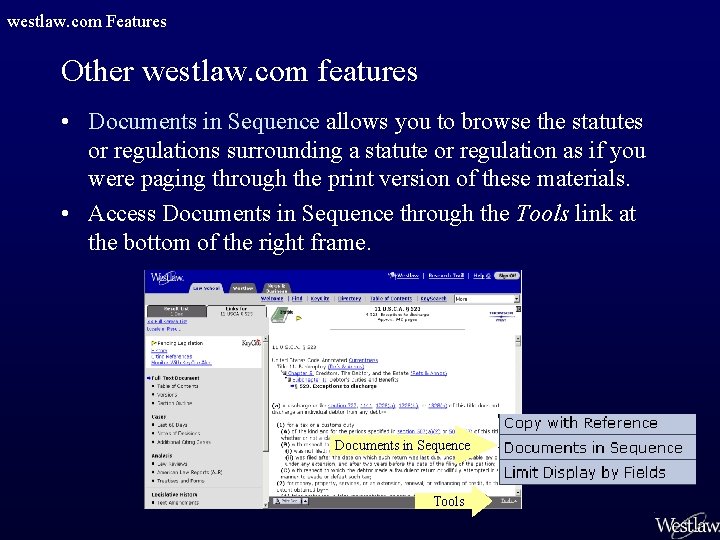Click the Find link in navigation bar
Screen dimensions: 720x540
[297, 298]
